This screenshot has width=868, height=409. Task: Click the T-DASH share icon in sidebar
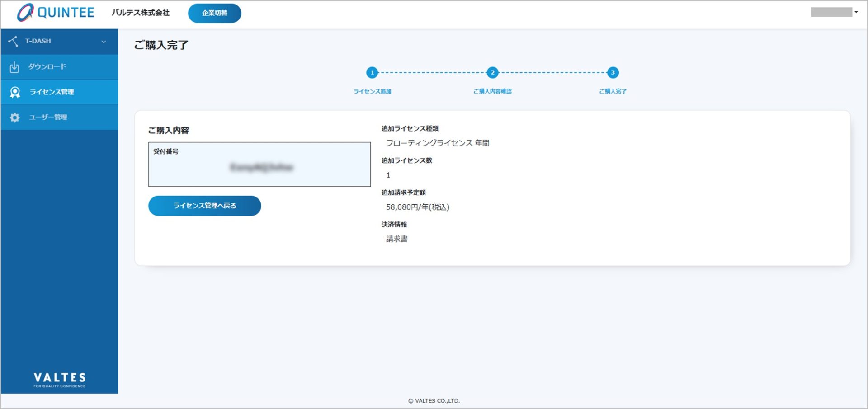(x=13, y=41)
